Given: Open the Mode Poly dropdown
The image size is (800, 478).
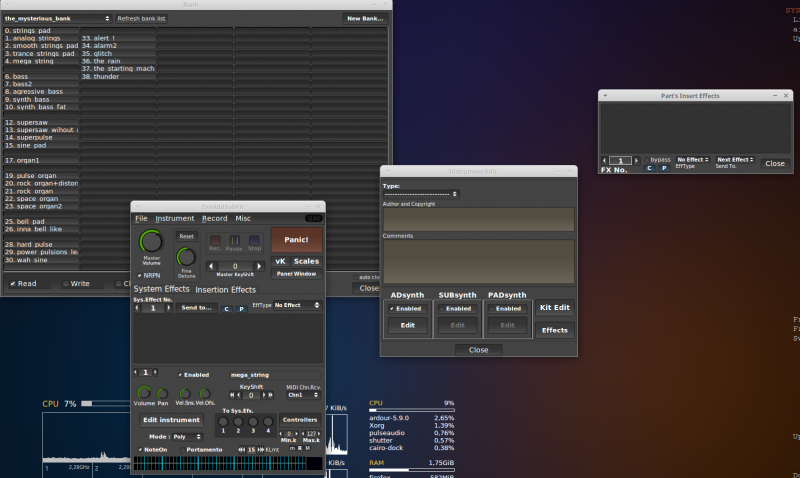Looking at the screenshot, I should pos(188,436).
